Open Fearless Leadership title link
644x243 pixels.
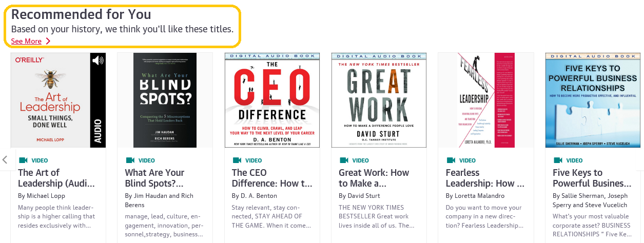pyautogui.click(x=485, y=178)
